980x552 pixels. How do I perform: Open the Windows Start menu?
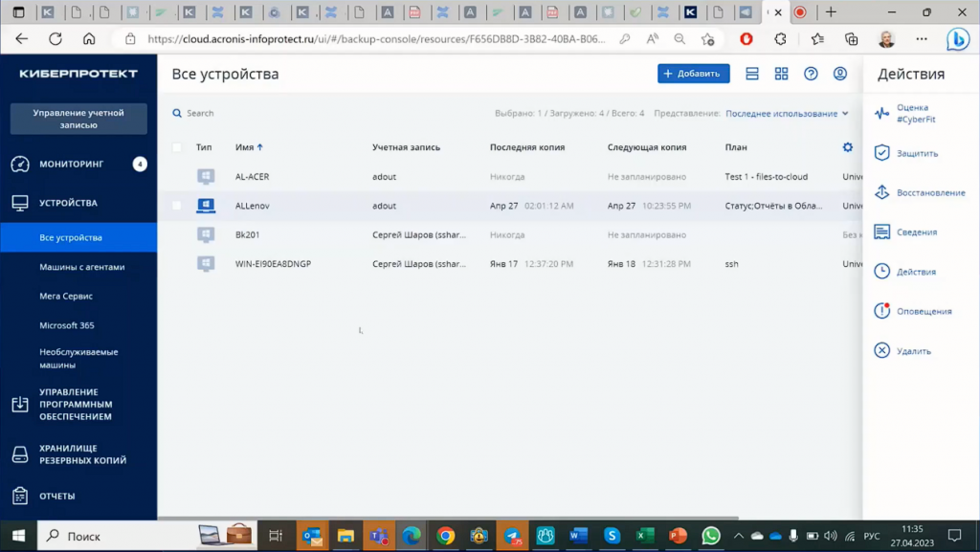(19, 536)
